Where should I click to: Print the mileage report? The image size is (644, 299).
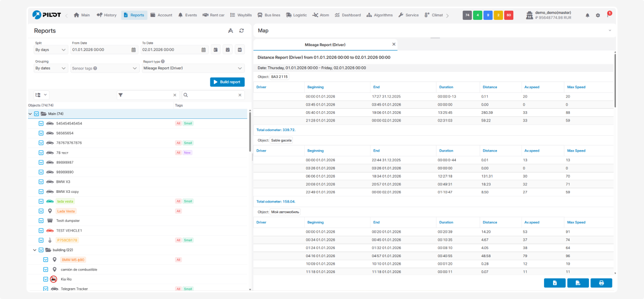(x=601, y=283)
